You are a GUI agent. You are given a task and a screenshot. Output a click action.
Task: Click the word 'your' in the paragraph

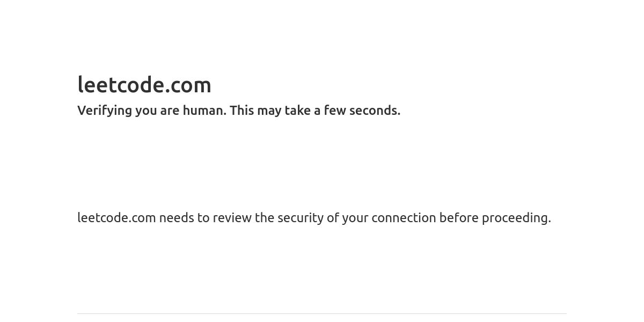click(355, 218)
